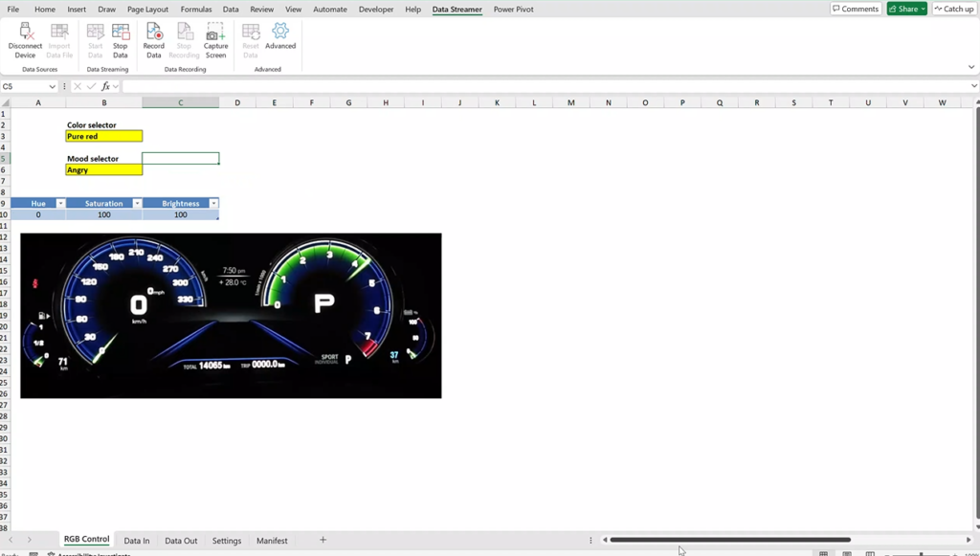This screenshot has height=556, width=980.
Task: Click the Catch up button
Action: click(953, 9)
